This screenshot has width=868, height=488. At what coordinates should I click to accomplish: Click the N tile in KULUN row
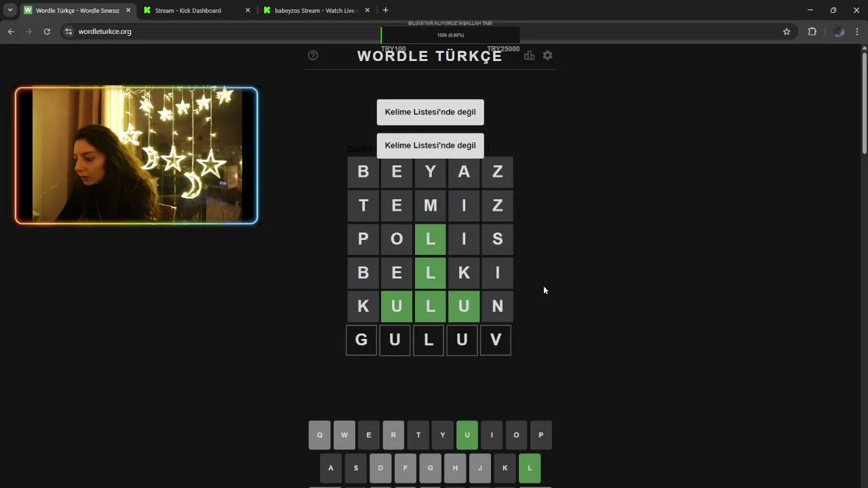coord(498,306)
